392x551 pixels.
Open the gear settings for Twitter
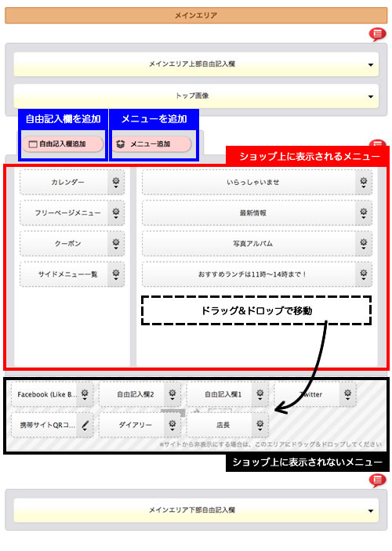click(x=347, y=394)
